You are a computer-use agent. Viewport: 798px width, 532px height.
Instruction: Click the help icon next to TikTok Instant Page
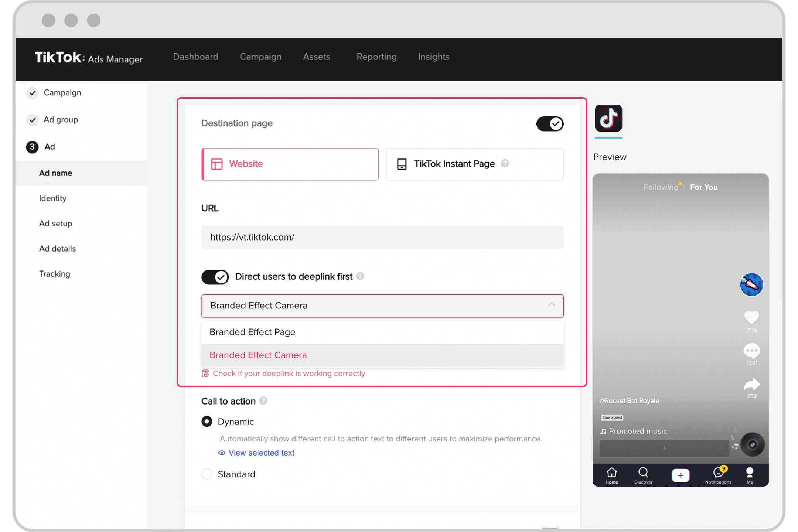point(505,163)
